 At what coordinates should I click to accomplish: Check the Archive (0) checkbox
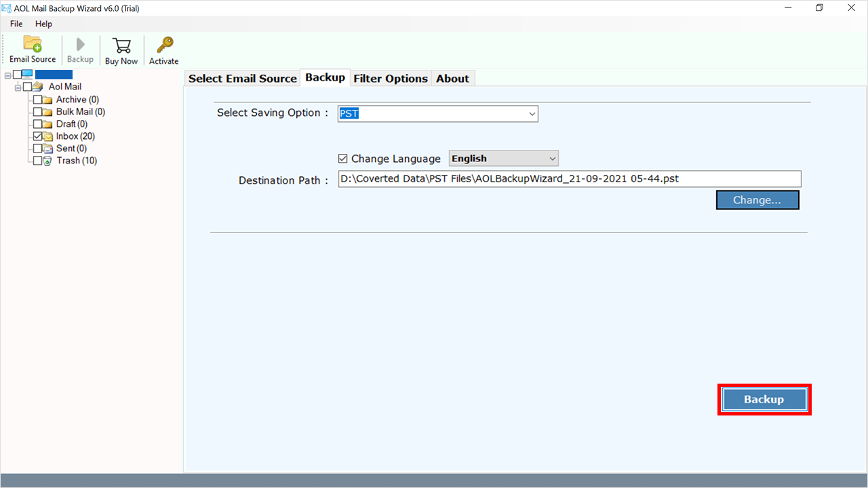37,100
